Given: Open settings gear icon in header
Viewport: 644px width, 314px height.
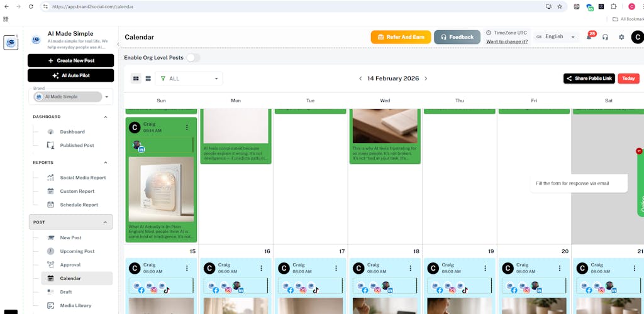Looking at the screenshot, I should [x=621, y=37].
